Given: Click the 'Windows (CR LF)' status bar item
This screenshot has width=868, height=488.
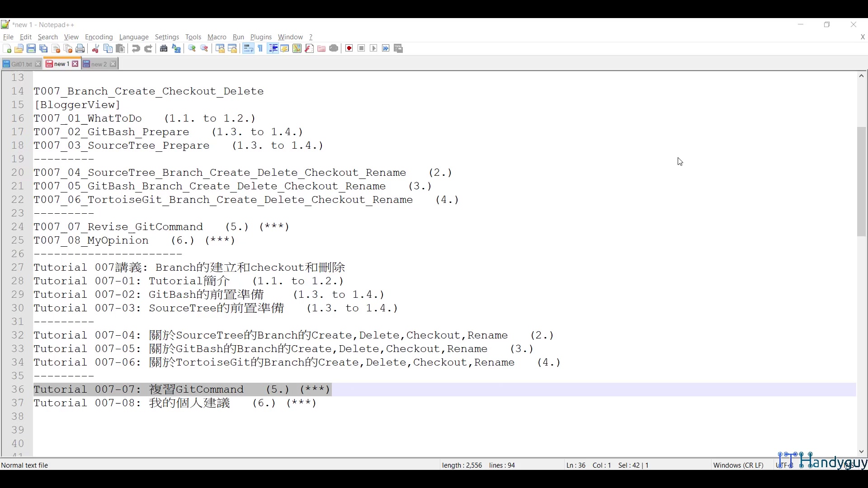Looking at the screenshot, I should click(738, 465).
